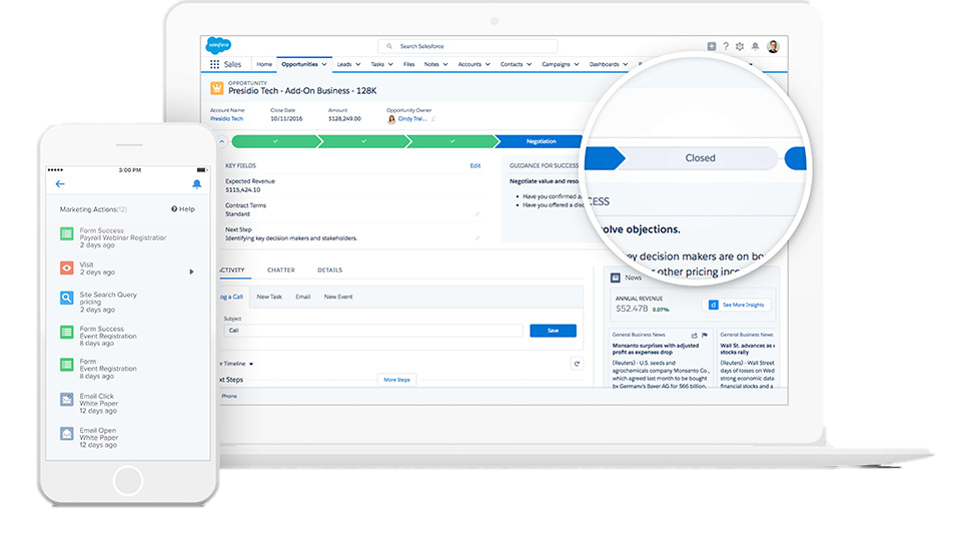Click the News panel icon
Image resolution: width=953 pixels, height=540 pixels.
[x=615, y=277]
